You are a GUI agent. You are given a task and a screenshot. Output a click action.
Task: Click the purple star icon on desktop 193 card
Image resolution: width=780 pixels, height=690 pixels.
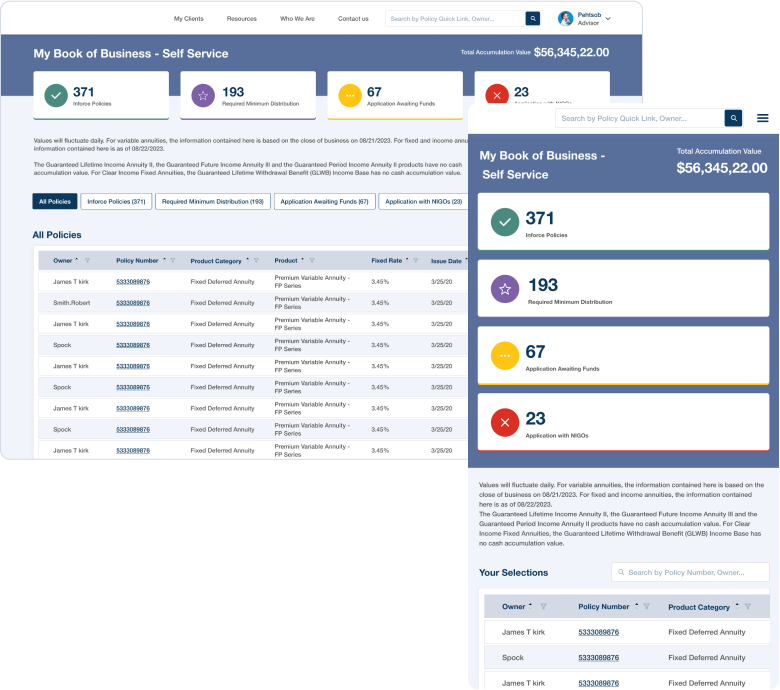pyautogui.click(x=203, y=96)
